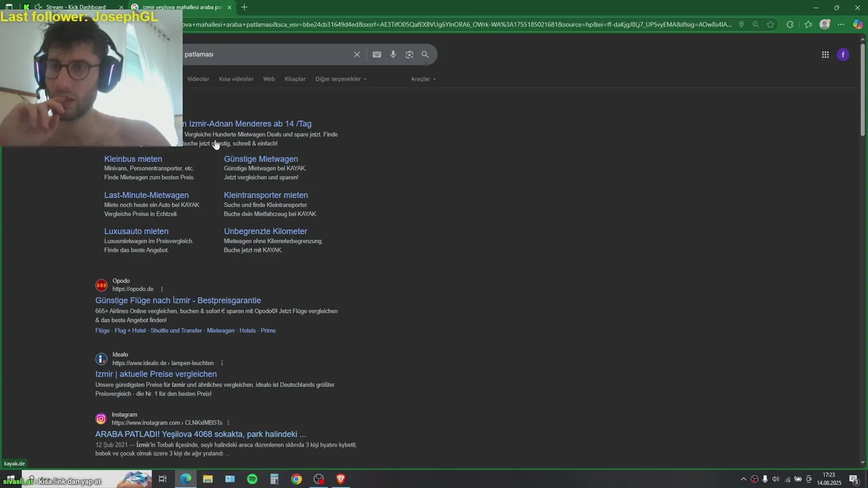
Task: Open options menu next to opodo.de
Action: click(x=161, y=289)
